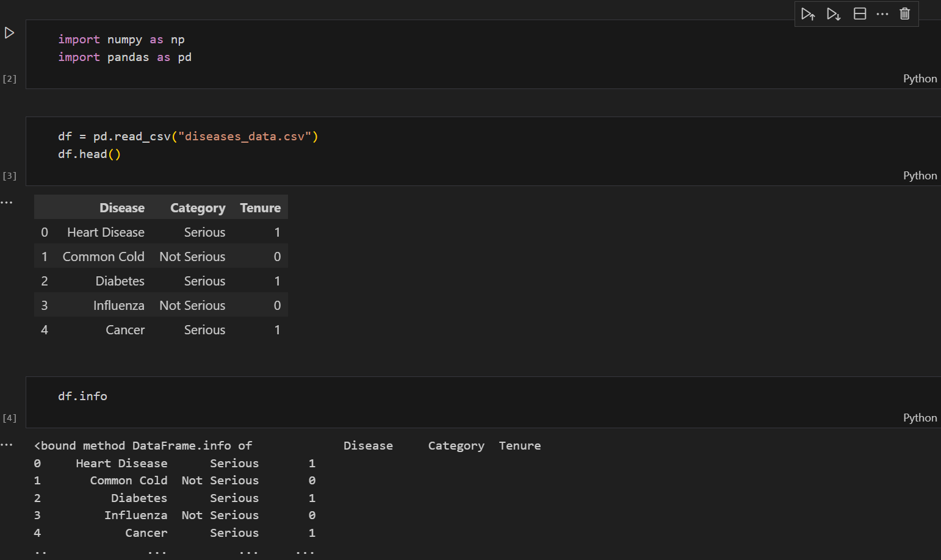Screen dimensions: 941x560
Task: Select the Cancer row in output table
Action: (125, 329)
